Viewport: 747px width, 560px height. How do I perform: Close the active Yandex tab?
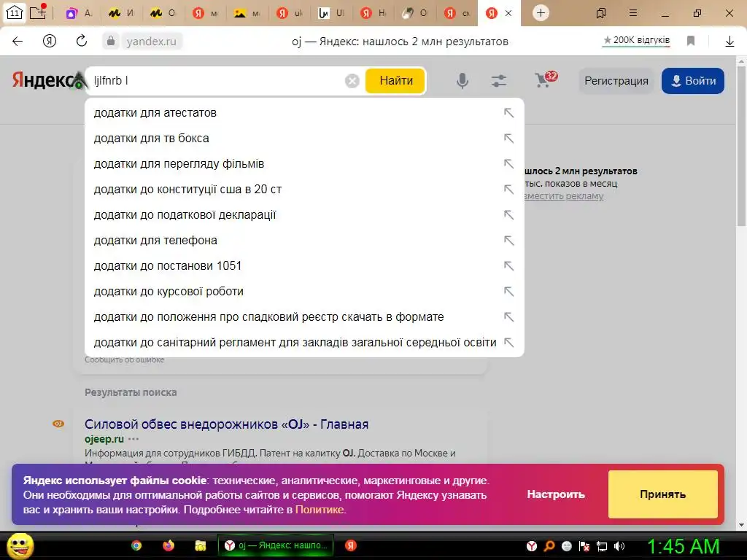(508, 13)
